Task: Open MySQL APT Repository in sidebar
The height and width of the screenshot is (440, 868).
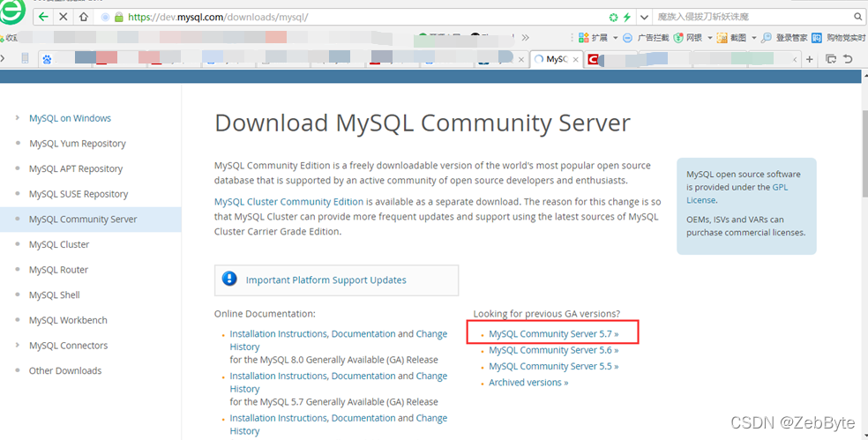Action: click(76, 168)
